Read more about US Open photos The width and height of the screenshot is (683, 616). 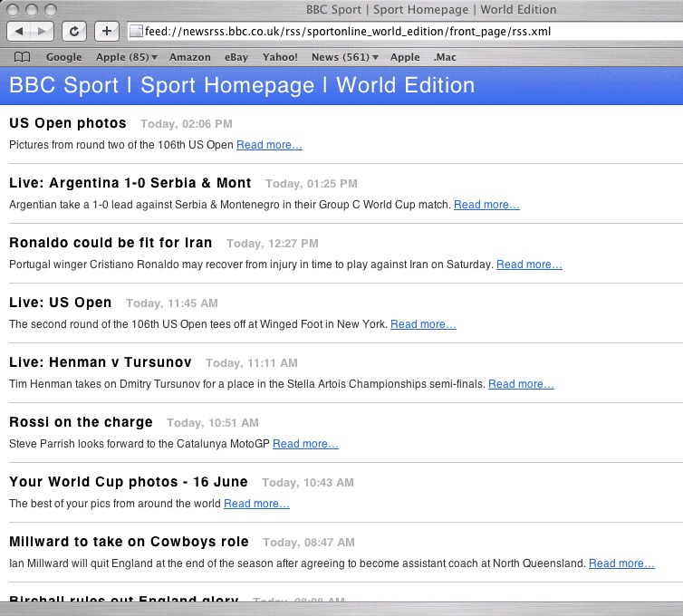pos(269,145)
